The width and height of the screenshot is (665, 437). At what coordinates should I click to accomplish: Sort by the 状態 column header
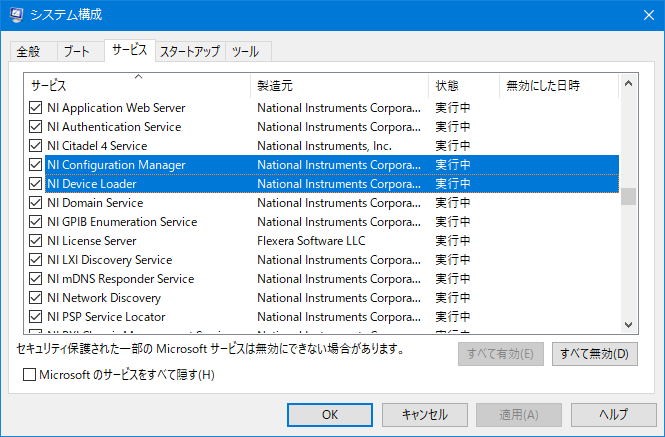pyautogui.click(x=464, y=86)
